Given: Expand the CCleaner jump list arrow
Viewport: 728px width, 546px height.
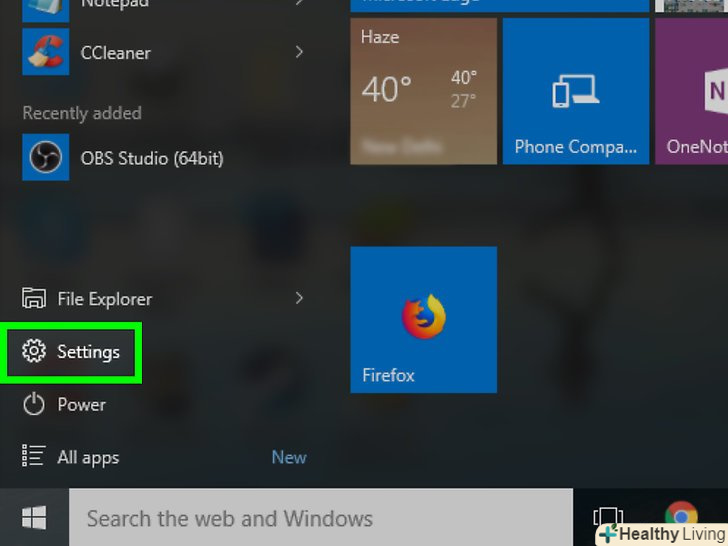Looking at the screenshot, I should 299,52.
